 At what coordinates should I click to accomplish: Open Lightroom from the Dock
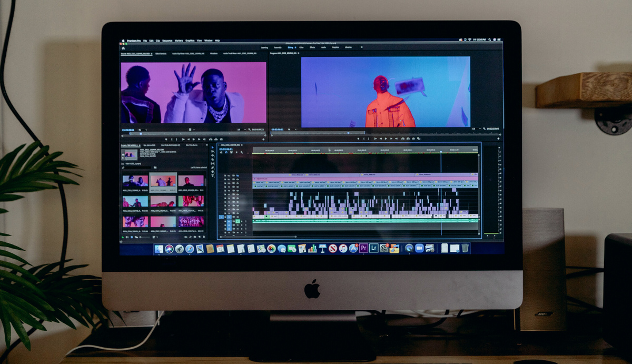373,248
